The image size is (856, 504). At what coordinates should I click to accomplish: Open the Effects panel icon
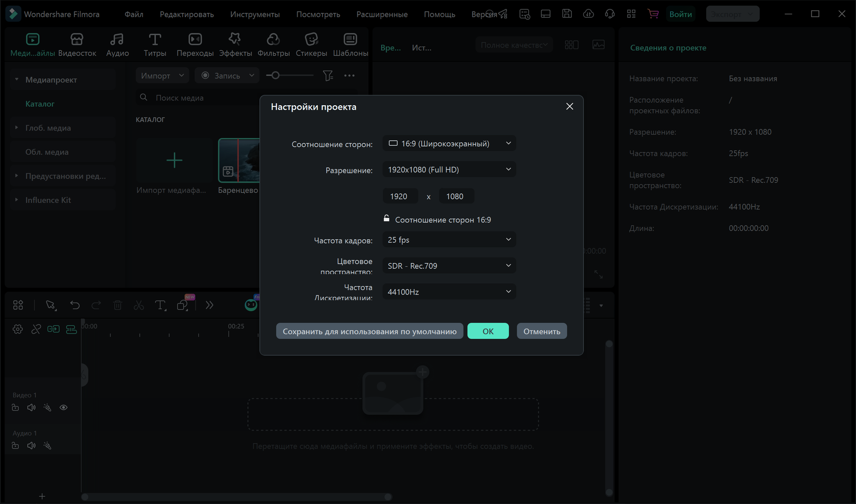[x=235, y=40]
